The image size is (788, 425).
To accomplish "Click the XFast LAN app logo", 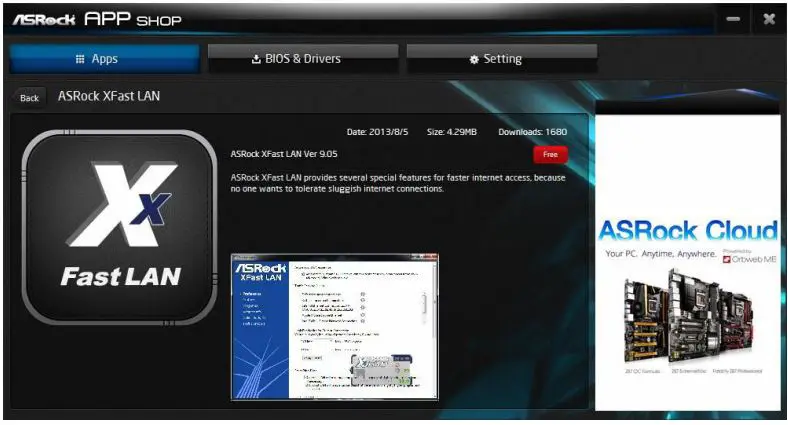I will point(120,227).
